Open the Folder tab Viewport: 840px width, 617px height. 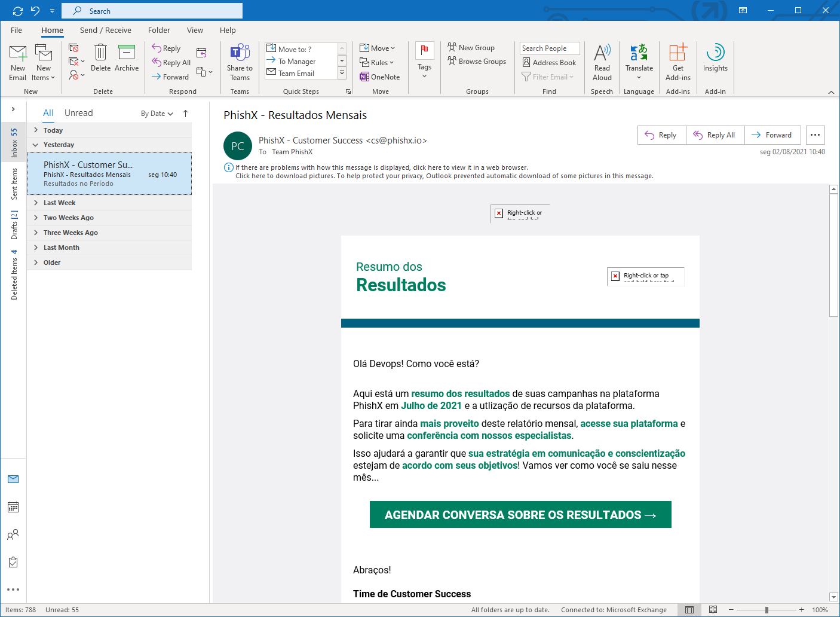pyautogui.click(x=159, y=30)
